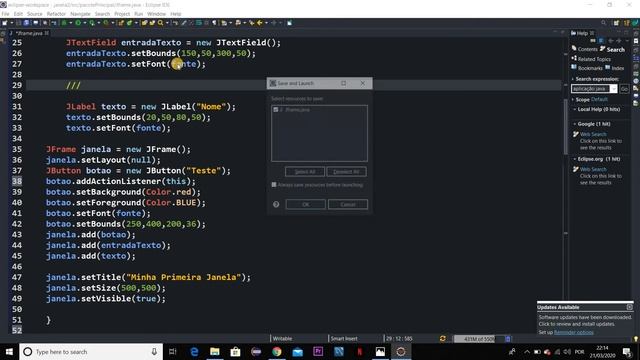The height and width of the screenshot is (360, 640).
Task: Open dialog help question mark icon
Action: 276,204
